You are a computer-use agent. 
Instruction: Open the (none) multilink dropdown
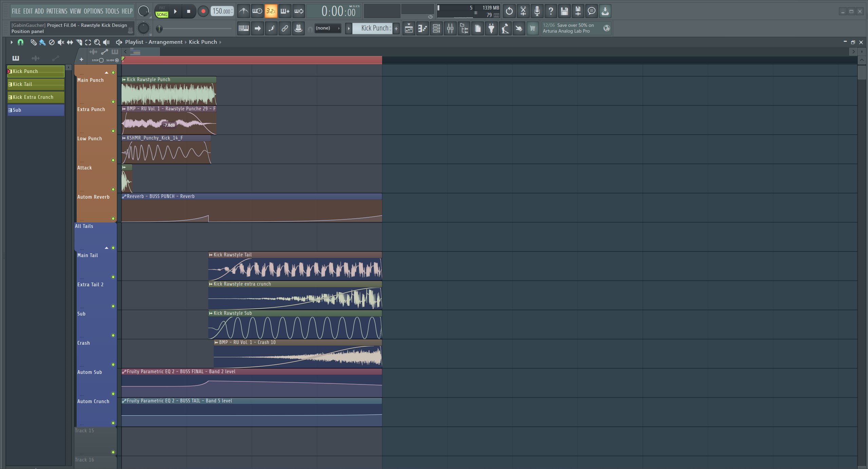pyautogui.click(x=327, y=28)
